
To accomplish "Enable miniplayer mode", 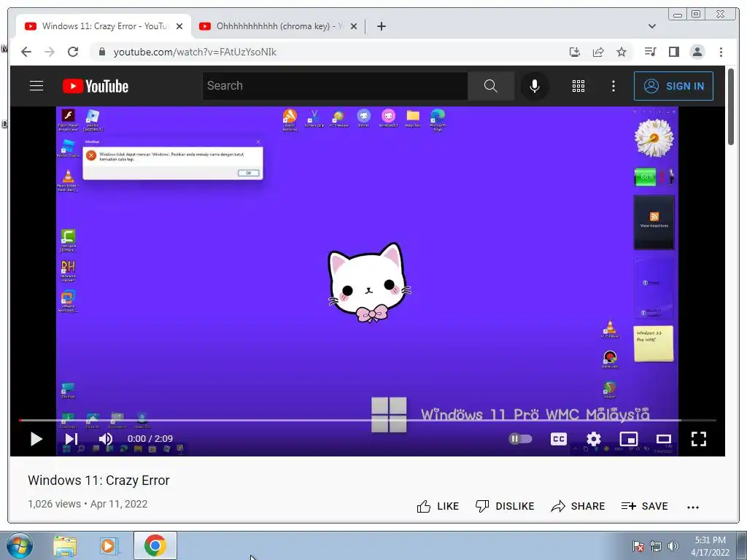I will coord(628,438).
